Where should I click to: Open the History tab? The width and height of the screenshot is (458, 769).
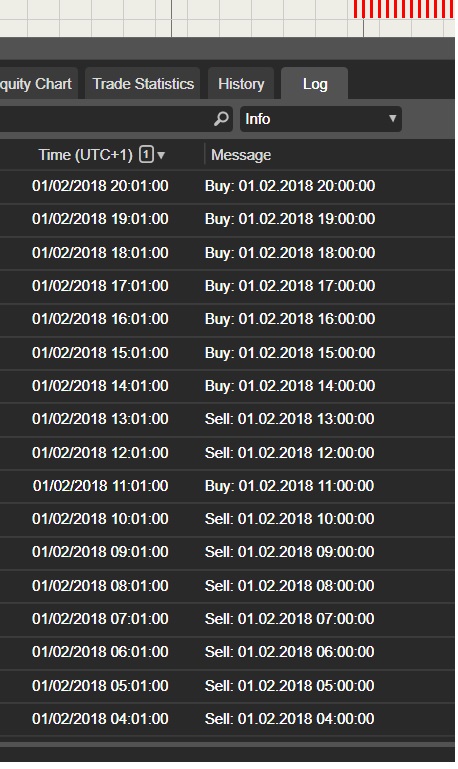click(241, 84)
